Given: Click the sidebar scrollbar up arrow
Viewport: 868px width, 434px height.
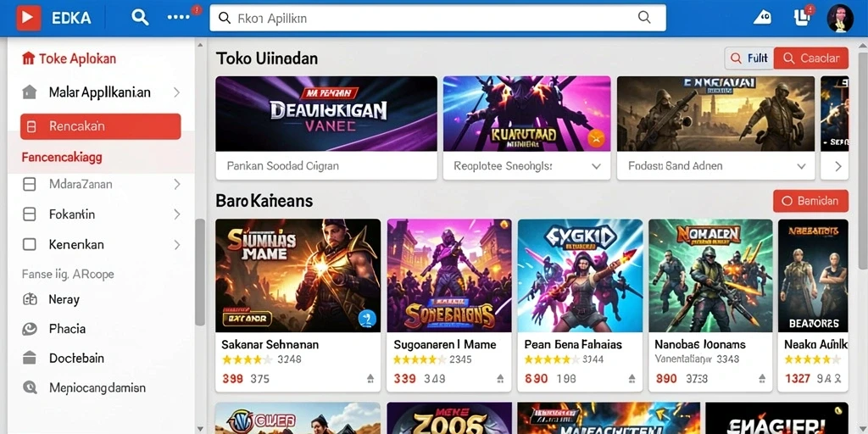Looking at the screenshot, I should 200,46.
